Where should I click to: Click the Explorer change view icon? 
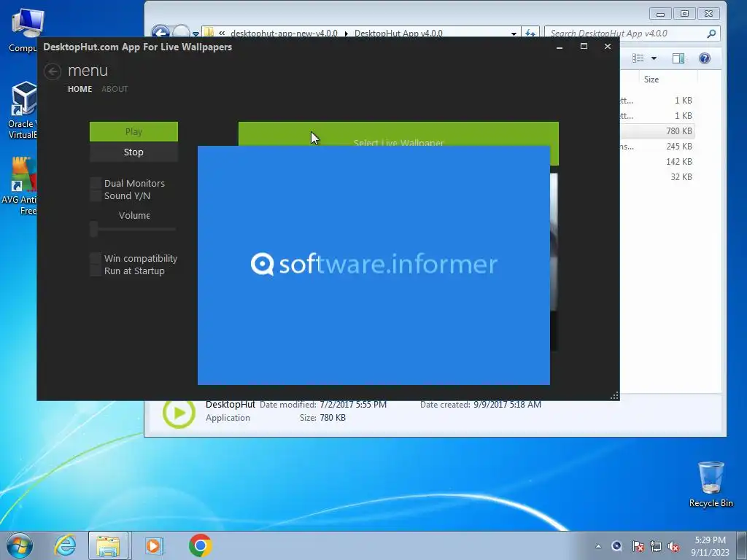click(x=638, y=58)
